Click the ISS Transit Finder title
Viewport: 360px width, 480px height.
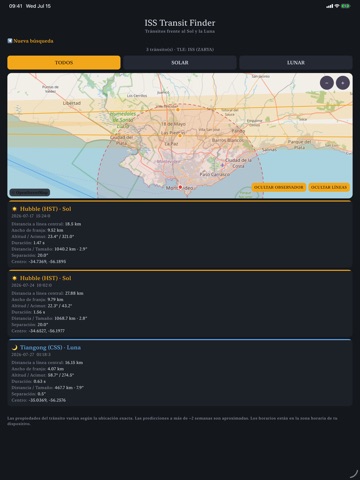coord(180,23)
